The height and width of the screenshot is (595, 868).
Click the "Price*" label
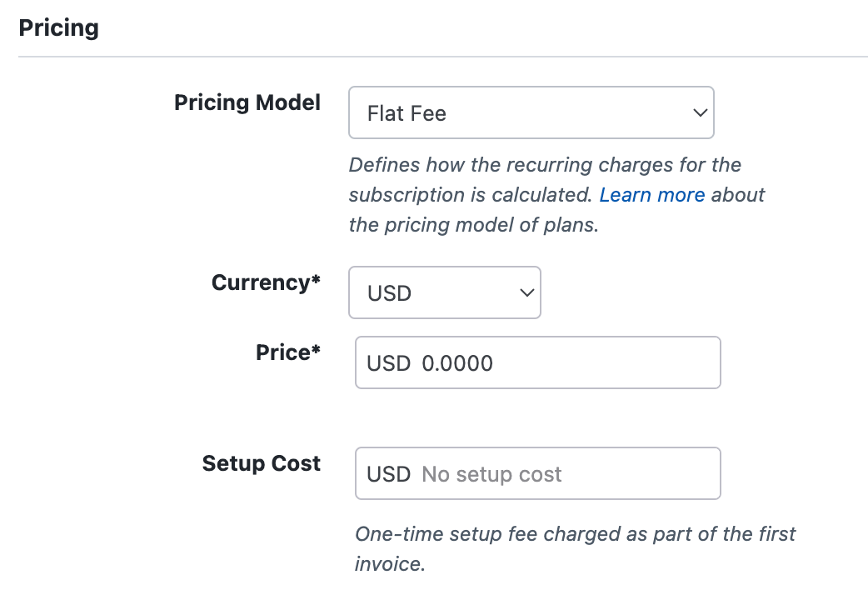287,352
